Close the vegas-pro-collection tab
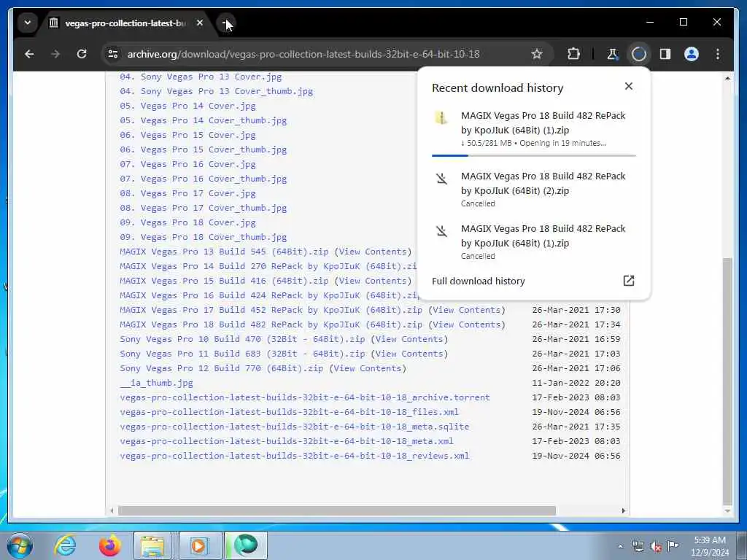The width and height of the screenshot is (747, 560). click(x=200, y=23)
